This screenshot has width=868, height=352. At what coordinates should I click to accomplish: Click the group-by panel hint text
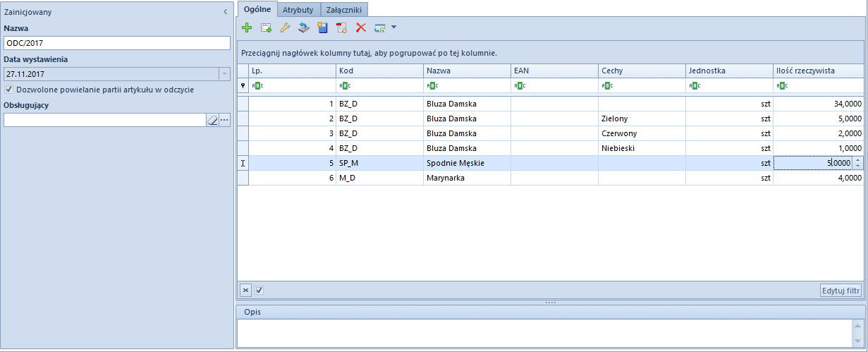pyautogui.click(x=369, y=52)
